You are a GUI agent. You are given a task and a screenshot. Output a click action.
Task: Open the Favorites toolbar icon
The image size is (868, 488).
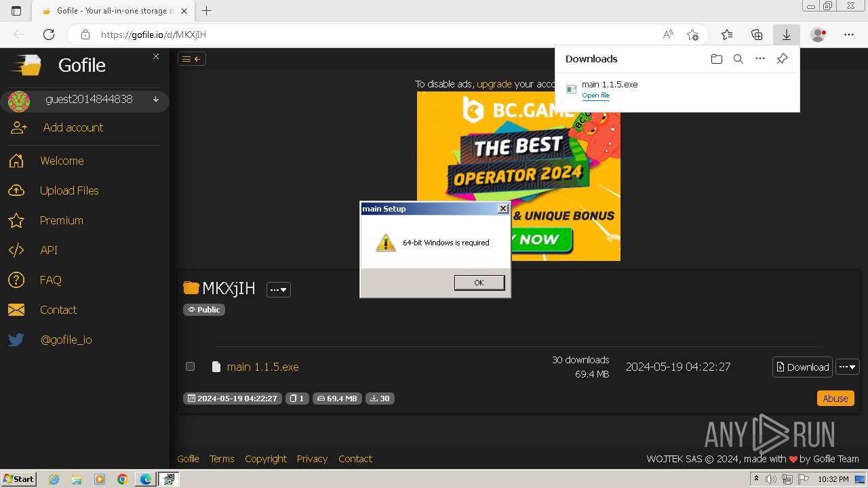(x=727, y=35)
